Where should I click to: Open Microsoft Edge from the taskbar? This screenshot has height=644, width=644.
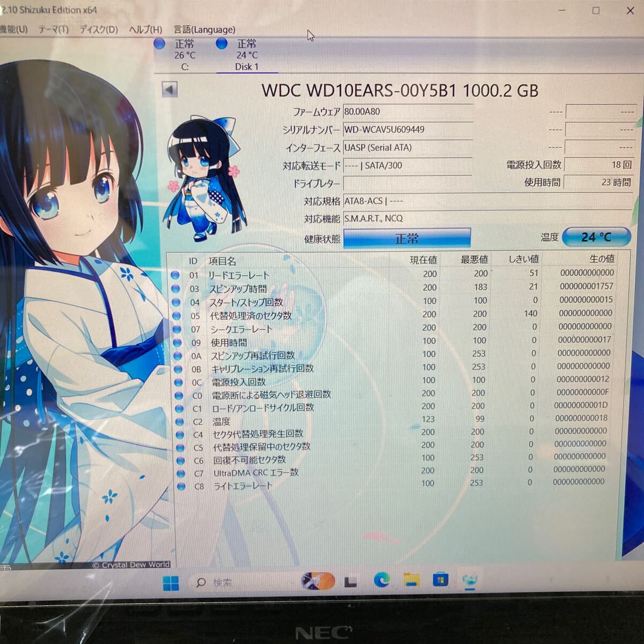pyautogui.click(x=382, y=580)
